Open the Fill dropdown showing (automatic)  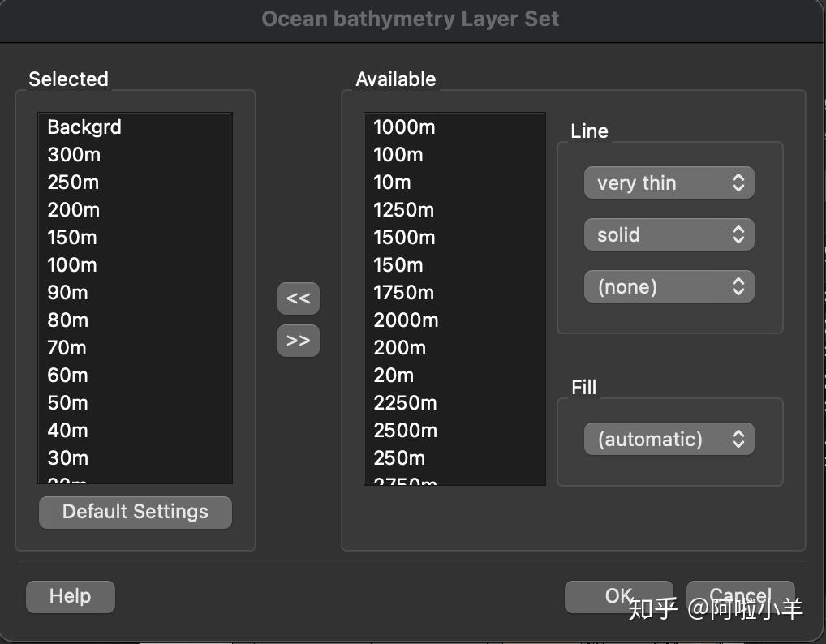(x=668, y=439)
